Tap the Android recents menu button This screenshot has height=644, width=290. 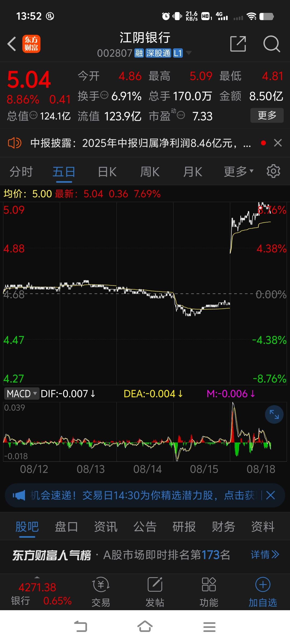[x=209, y=627]
